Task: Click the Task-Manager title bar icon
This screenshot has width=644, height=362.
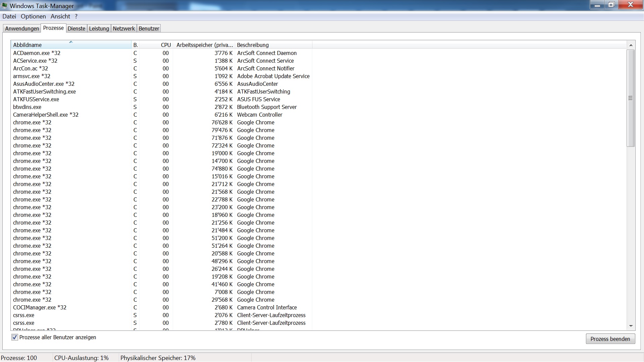Action: click(4, 5)
